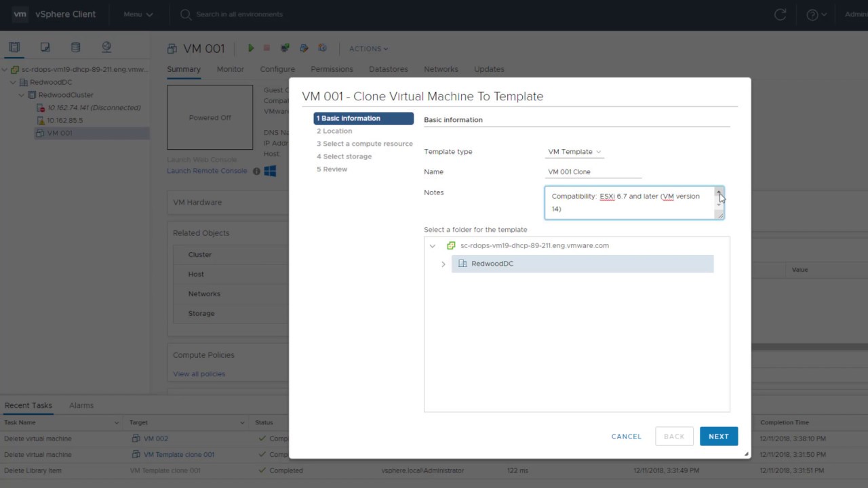Open the Storage inventory view icon
The height and width of the screenshot is (488, 868).
(x=76, y=47)
